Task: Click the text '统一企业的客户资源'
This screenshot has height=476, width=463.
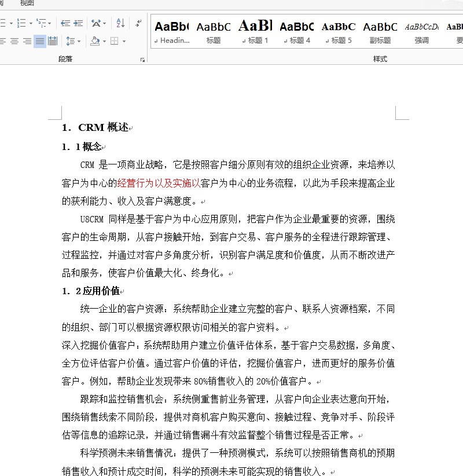Action: pos(122,309)
